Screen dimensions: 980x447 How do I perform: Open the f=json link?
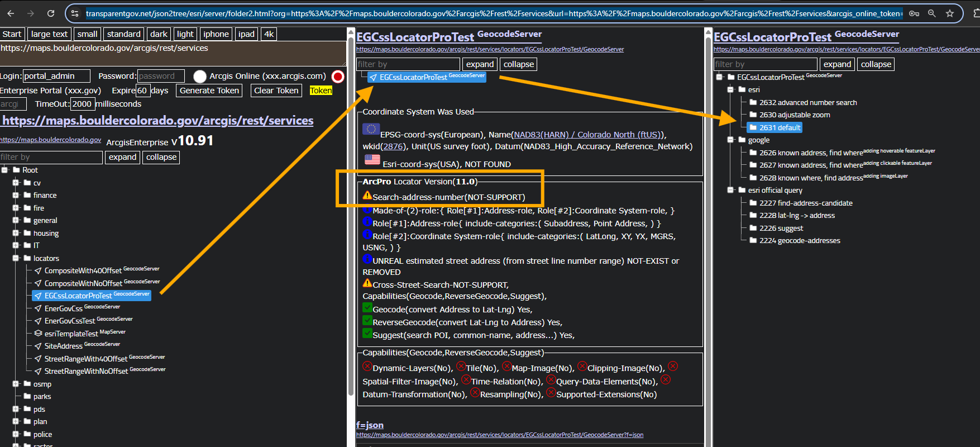click(x=370, y=425)
